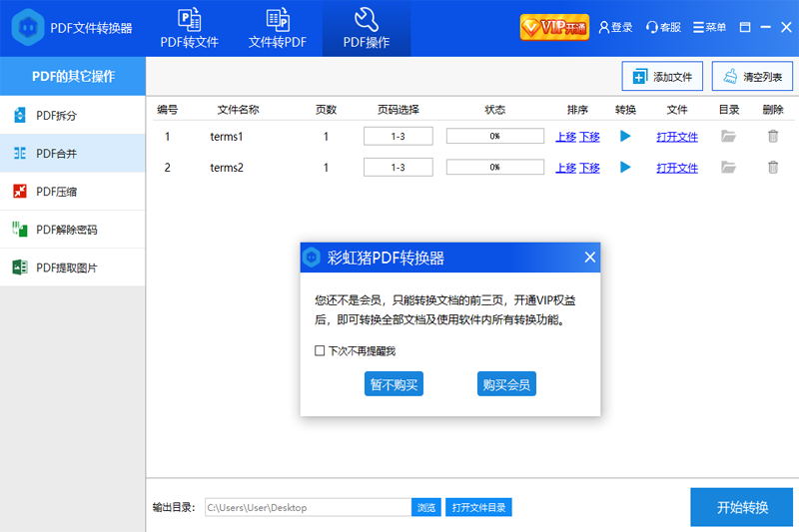Open the 菜单 menu
Image resolution: width=799 pixels, height=532 pixels.
point(710,28)
